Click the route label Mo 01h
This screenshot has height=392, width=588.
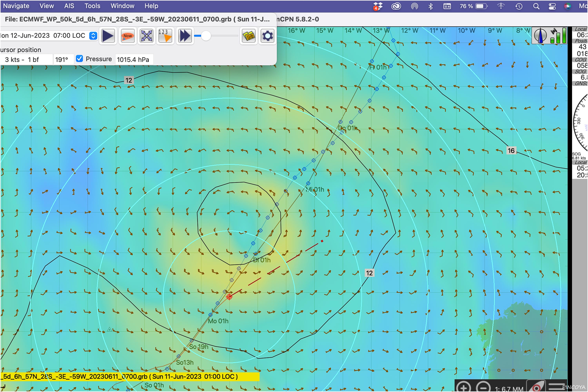(x=218, y=321)
